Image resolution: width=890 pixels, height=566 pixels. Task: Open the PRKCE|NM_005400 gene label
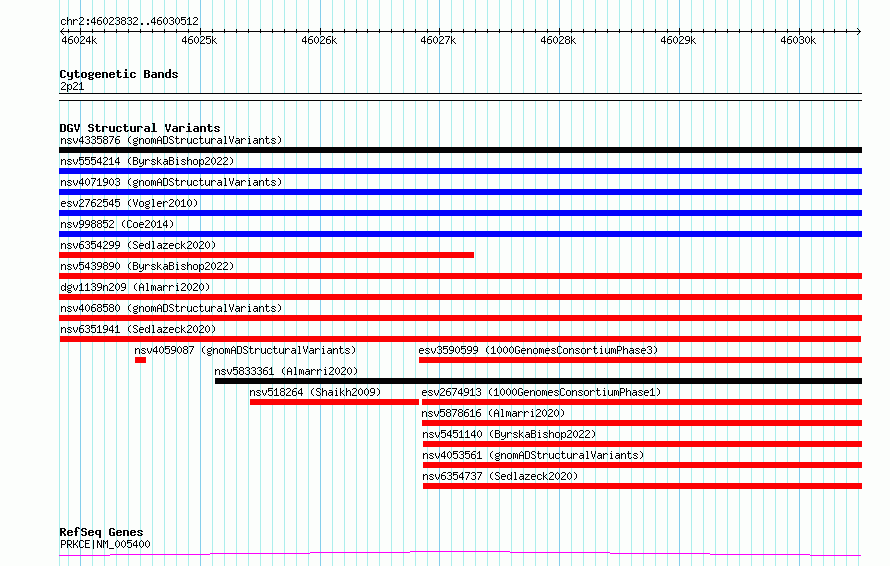[105, 544]
